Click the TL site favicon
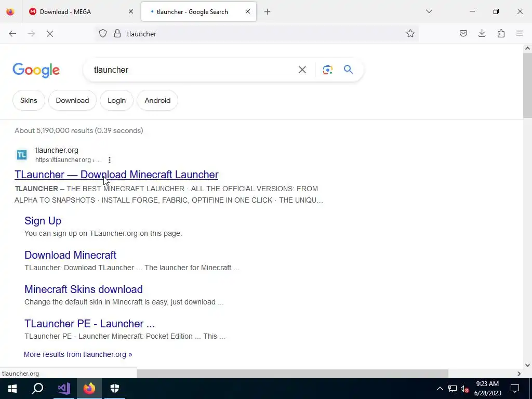532x399 pixels. [x=22, y=155]
